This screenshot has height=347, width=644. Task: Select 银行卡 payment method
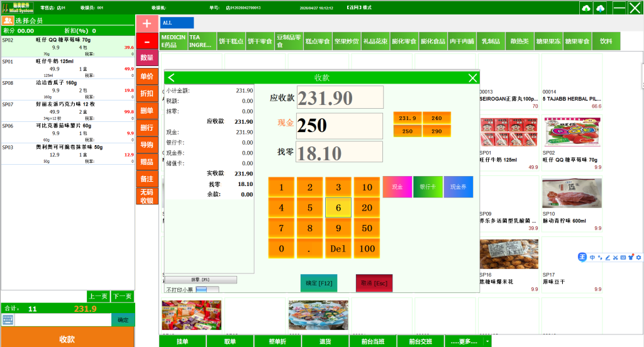click(x=428, y=187)
